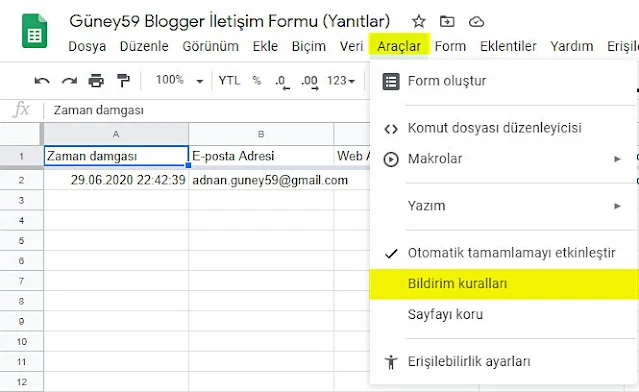
Task: Print the spreadsheet
Action: (x=96, y=81)
